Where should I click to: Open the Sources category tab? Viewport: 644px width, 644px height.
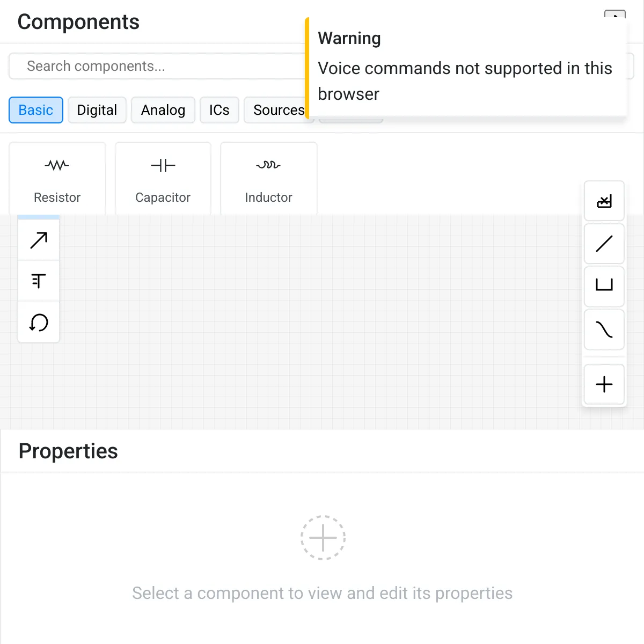(279, 110)
